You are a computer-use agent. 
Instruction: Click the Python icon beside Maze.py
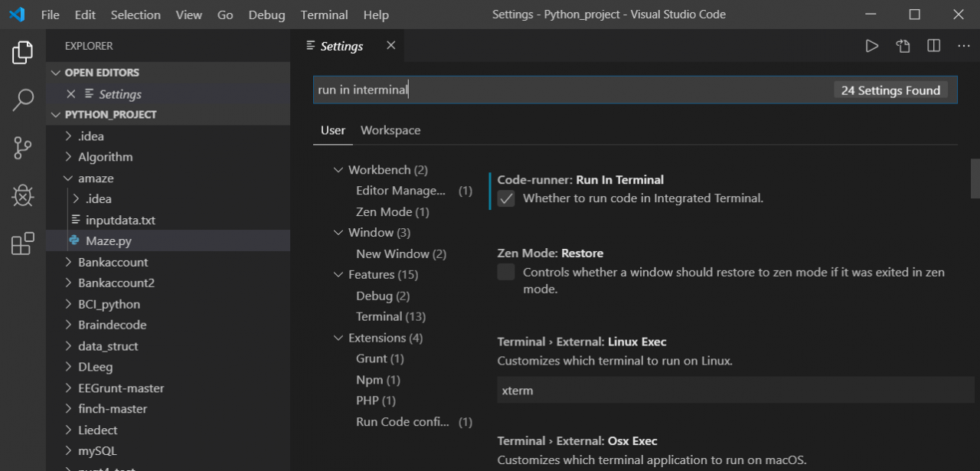click(x=74, y=240)
